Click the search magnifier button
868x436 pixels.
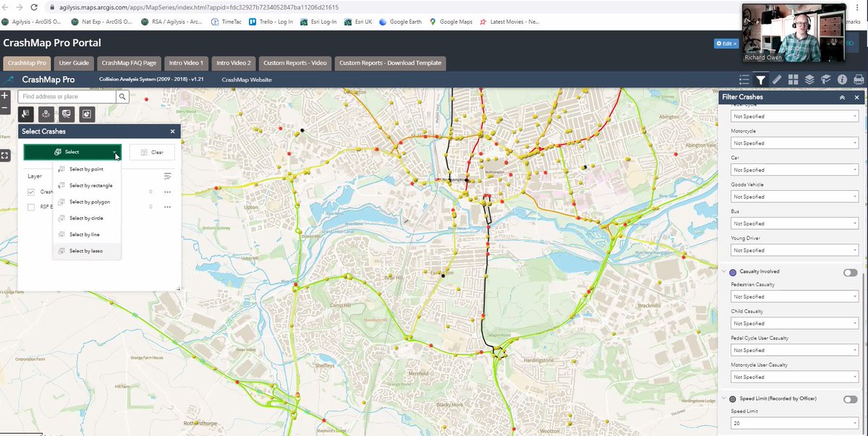pyautogui.click(x=123, y=96)
